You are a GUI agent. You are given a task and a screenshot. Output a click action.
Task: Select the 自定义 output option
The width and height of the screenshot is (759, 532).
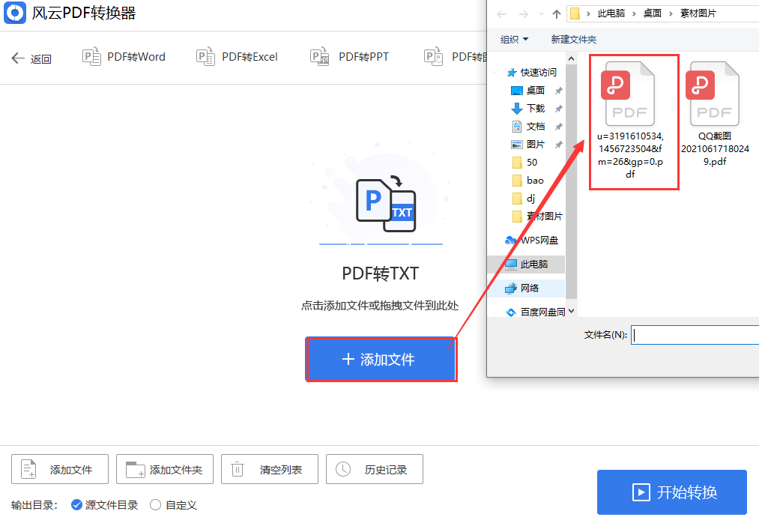point(157,505)
